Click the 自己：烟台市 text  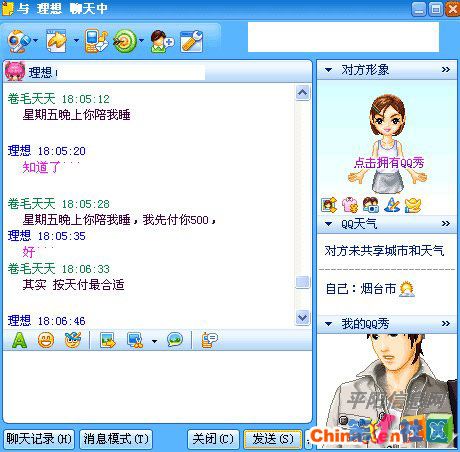click(361, 289)
